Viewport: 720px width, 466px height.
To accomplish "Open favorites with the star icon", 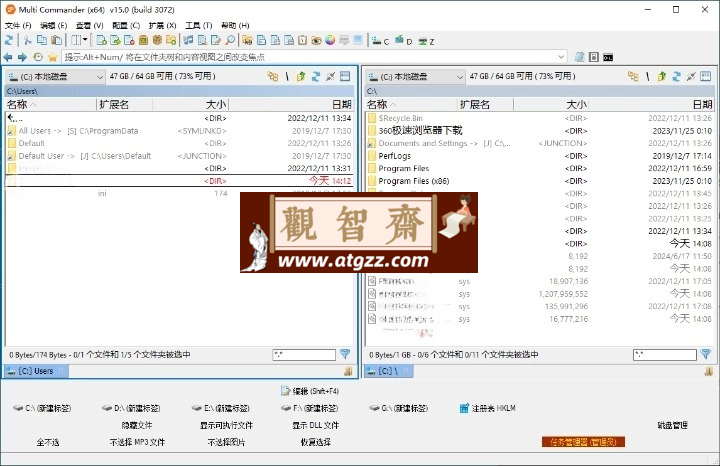I will click(x=52, y=57).
